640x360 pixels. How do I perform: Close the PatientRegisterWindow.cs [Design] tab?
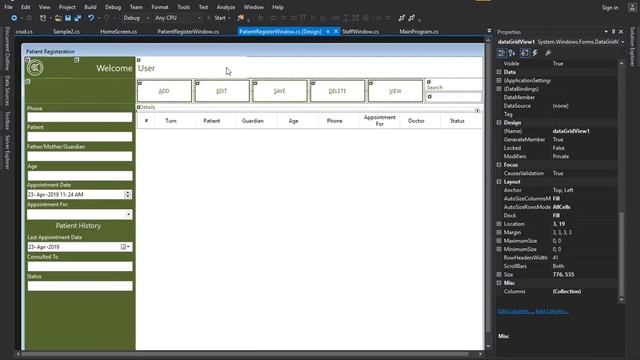tap(336, 31)
